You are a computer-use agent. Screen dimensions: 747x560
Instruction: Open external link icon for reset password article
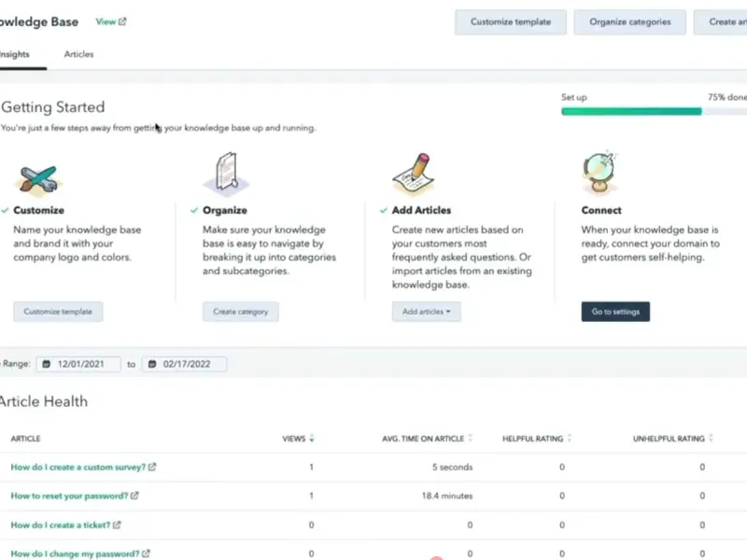click(134, 496)
